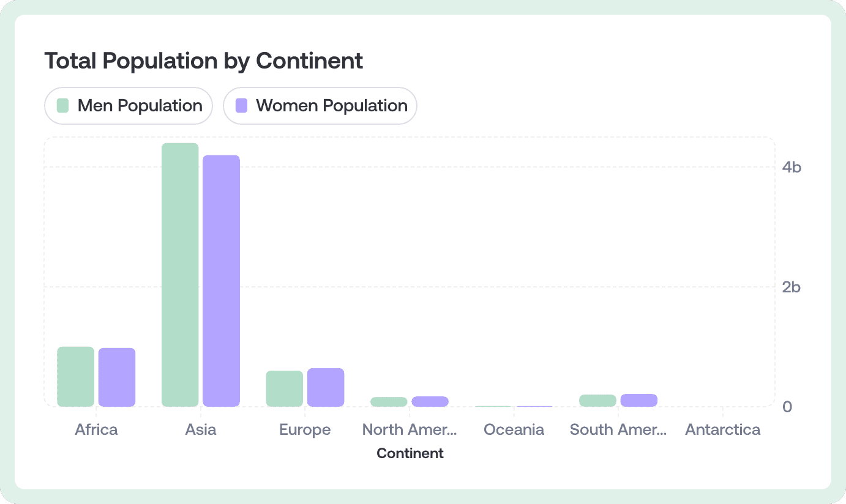
Task: Toggle the Men Population legend pill
Action: 129,106
